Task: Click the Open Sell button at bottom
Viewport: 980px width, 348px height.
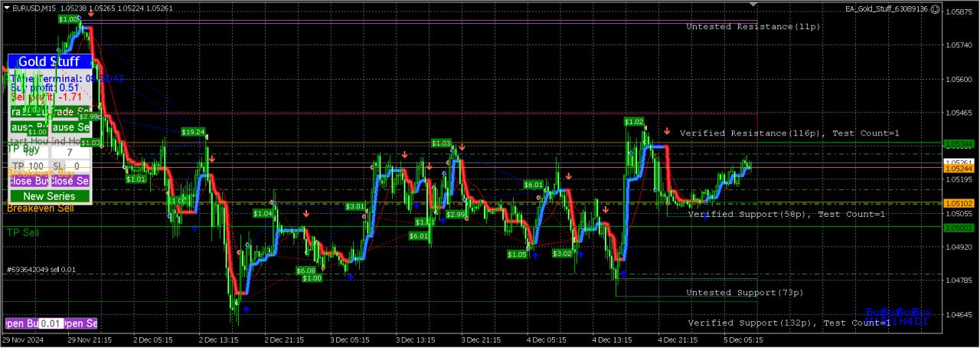Action: [x=81, y=323]
